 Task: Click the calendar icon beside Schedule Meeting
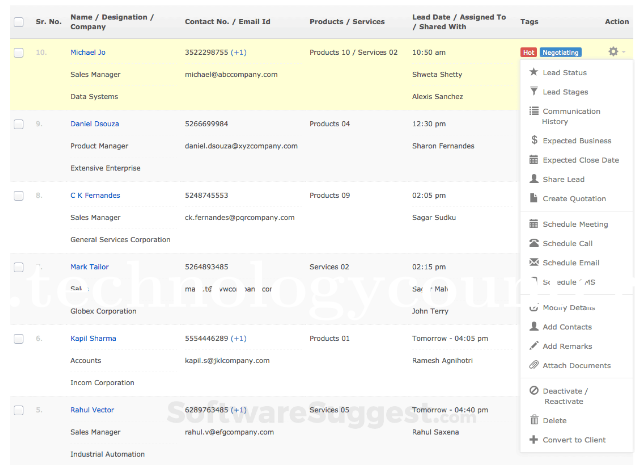[534, 224]
